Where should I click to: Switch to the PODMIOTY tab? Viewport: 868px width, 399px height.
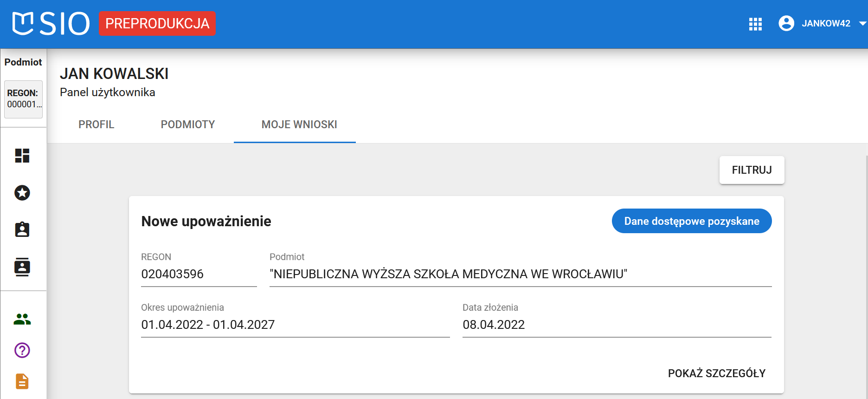[188, 124]
